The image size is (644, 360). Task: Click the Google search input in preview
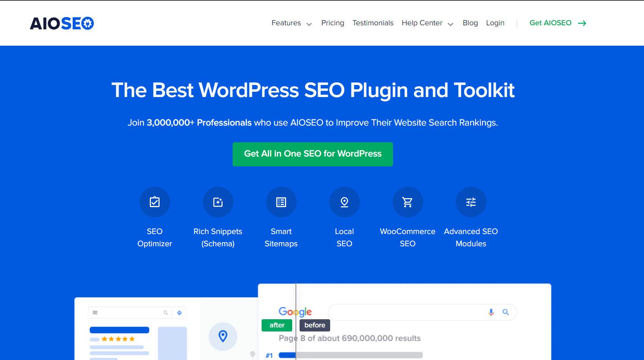(422, 312)
